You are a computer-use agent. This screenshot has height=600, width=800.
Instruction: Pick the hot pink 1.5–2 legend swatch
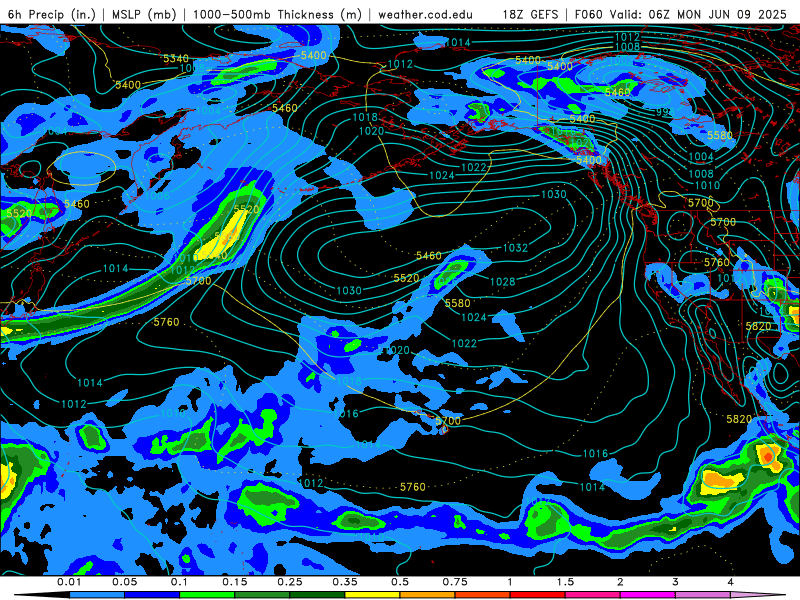click(x=593, y=595)
